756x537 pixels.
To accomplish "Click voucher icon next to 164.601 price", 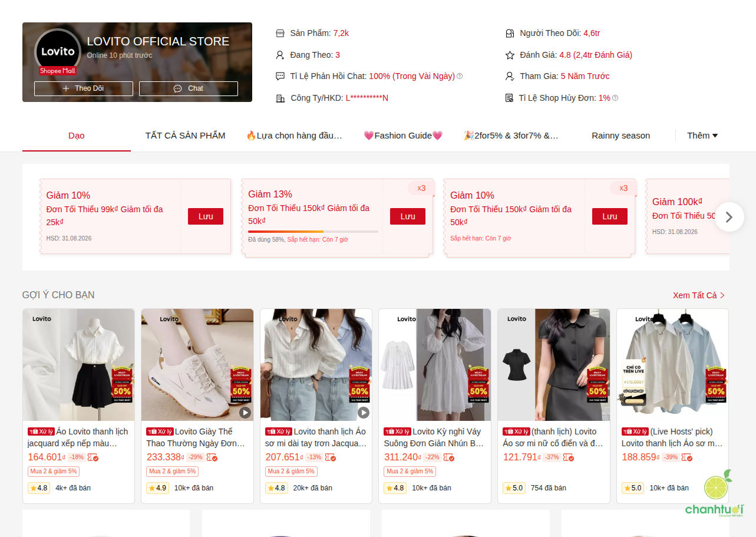I will tap(93, 457).
